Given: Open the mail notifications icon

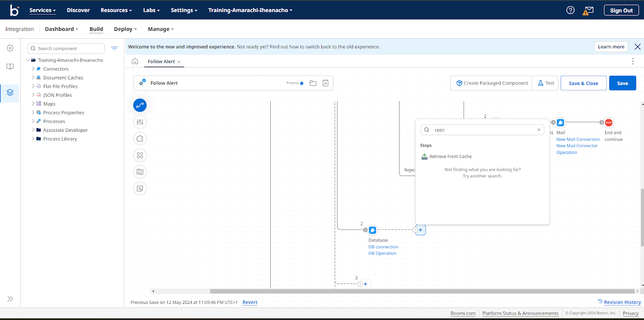Looking at the screenshot, I should tap(588, 10).
